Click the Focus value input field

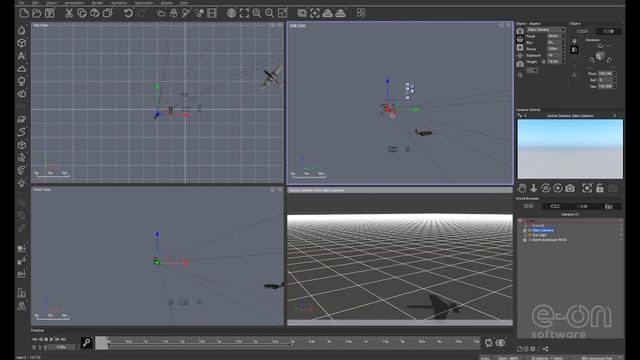click(554, 49)
